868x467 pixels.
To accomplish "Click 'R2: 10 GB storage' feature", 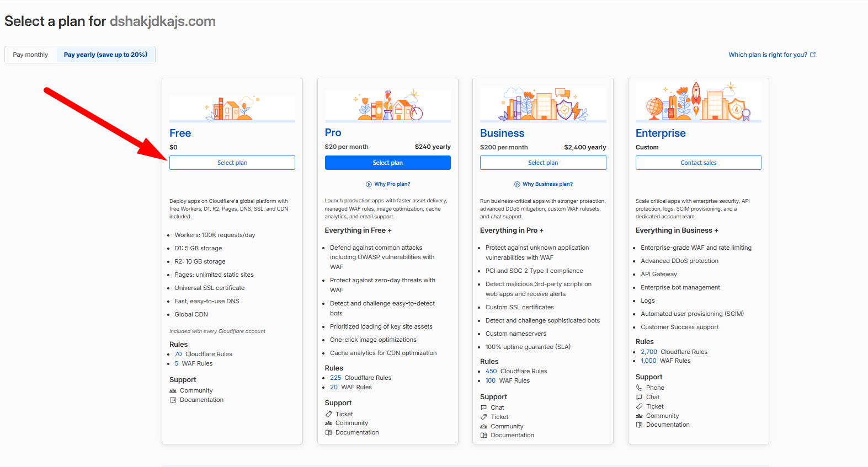I will coord(200,262).
